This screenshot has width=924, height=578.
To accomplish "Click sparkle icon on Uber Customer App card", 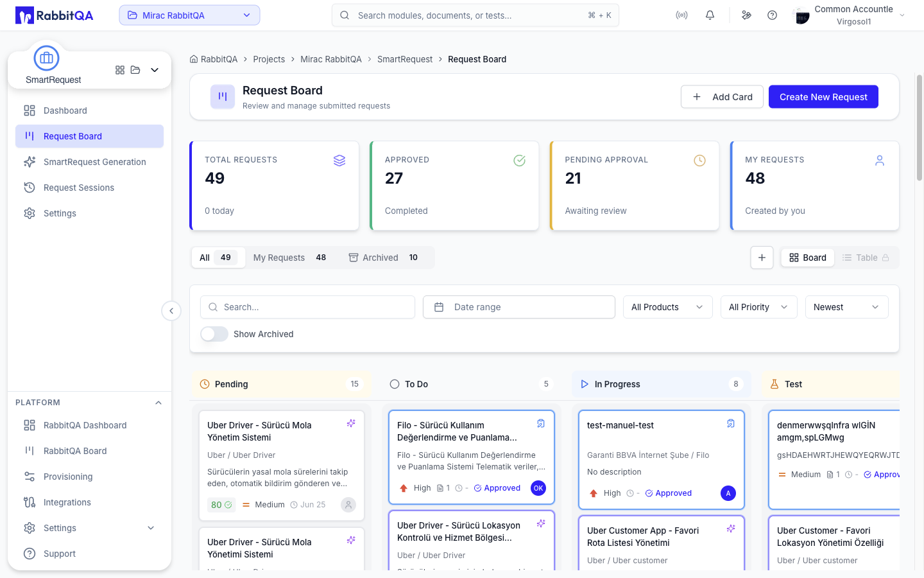I will 731,529.
